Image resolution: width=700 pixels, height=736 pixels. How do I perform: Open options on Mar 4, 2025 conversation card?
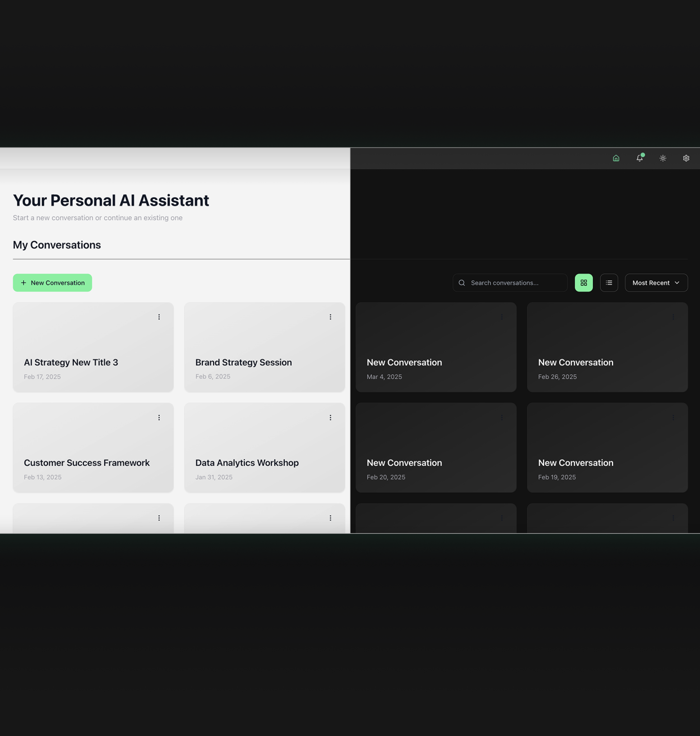(x=502, y=317)
